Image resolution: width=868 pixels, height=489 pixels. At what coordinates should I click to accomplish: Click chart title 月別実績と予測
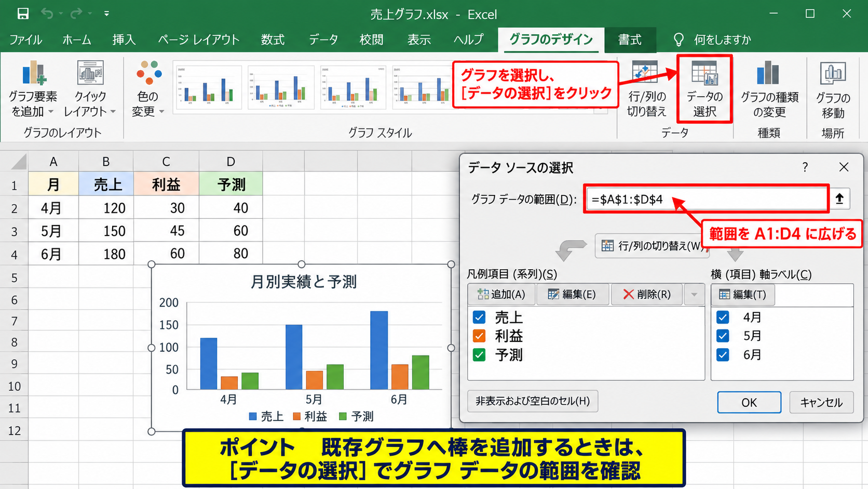click(303, 282)
